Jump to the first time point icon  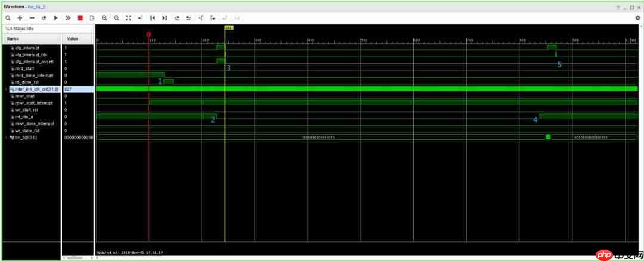tap(153, 18)
